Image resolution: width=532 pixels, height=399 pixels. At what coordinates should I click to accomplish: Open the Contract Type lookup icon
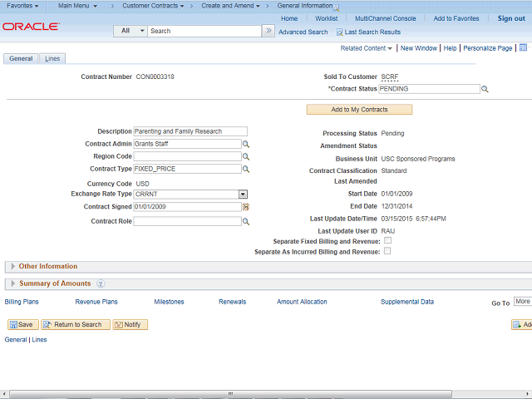pyautogui.click(x=246, y=169)
